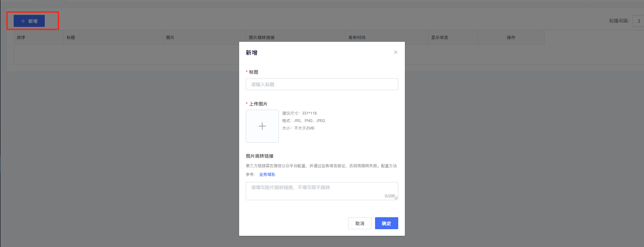
Task: Open the 业务域名 reference link
Action: (267, 174)
